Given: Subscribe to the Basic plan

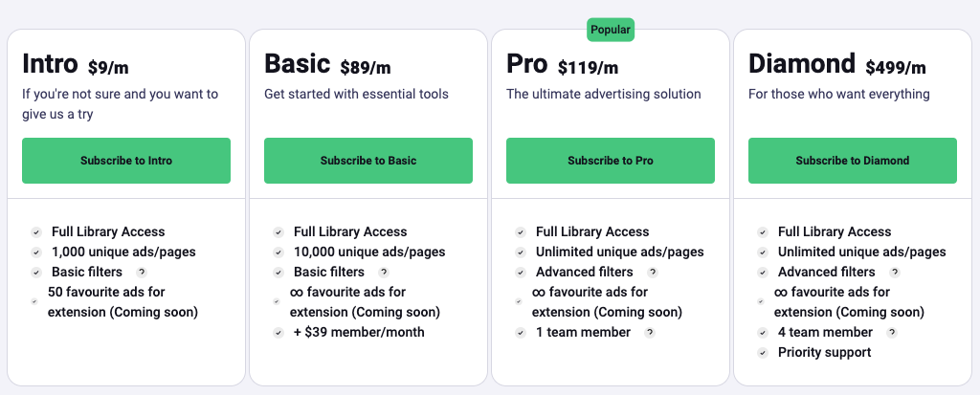Looking at the screenshot, I should click(368, 161).
